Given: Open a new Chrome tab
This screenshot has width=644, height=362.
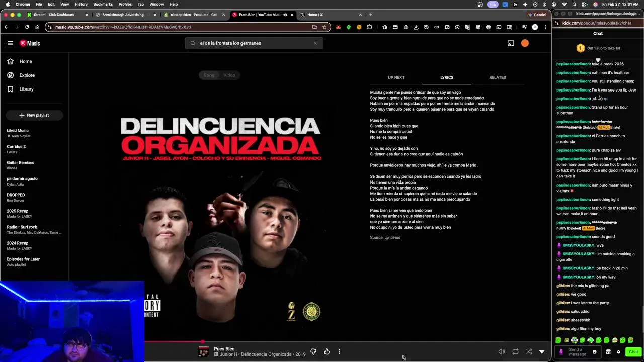Looking at the screenshot, I should (371, 15).
